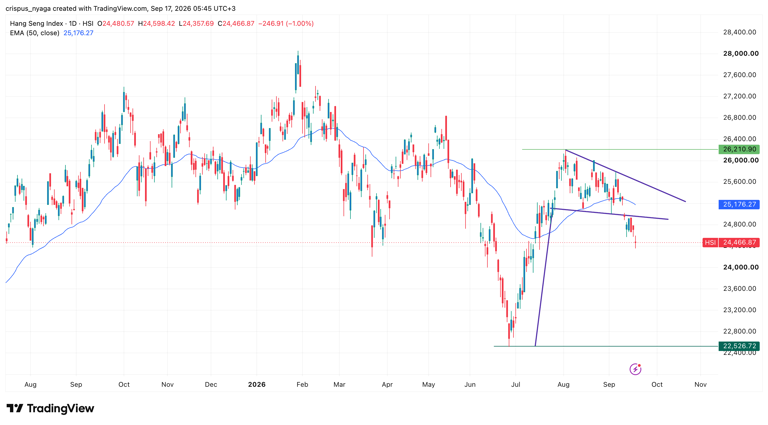
Task: Click the closing value C24,466.87 in header
Action: click(236, 24)
